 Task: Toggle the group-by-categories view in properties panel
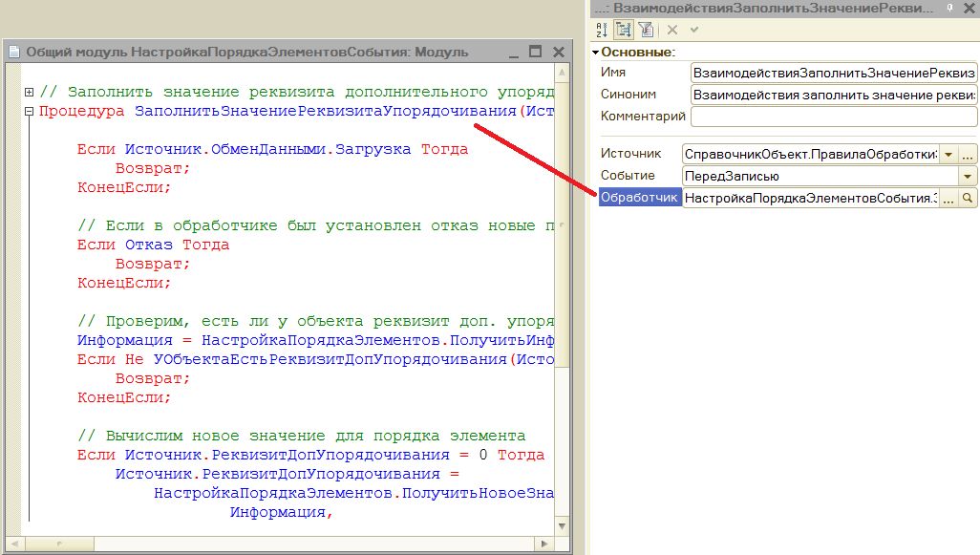click(624, 30)
